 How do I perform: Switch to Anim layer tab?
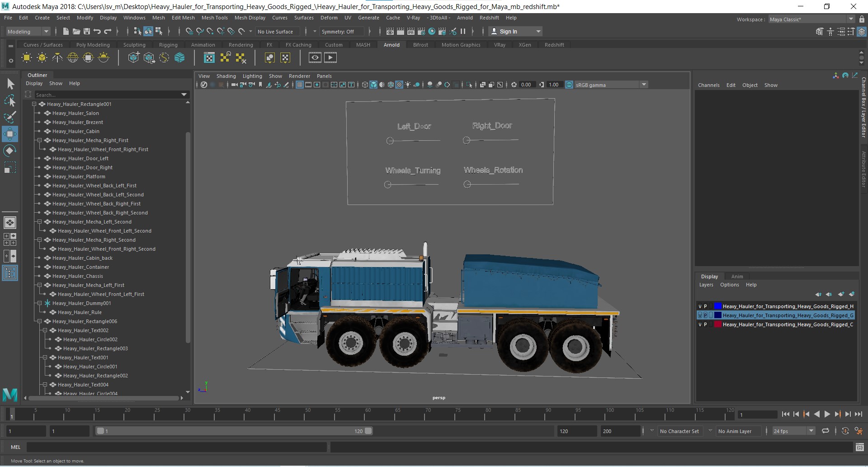[x=737, y=276]
